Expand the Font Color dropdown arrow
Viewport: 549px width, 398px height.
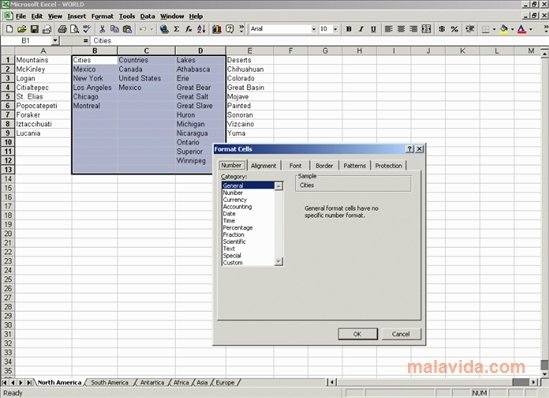click(x=531, y=29)
